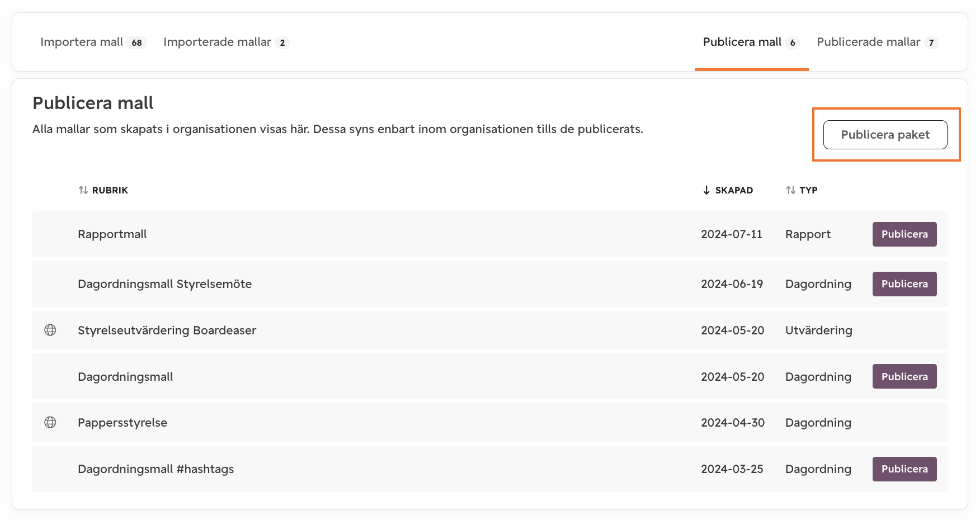Publish Dagordningsmall Styrelsemöte template
The height and width of the screenshot is (520, 980).
[904, 284]
